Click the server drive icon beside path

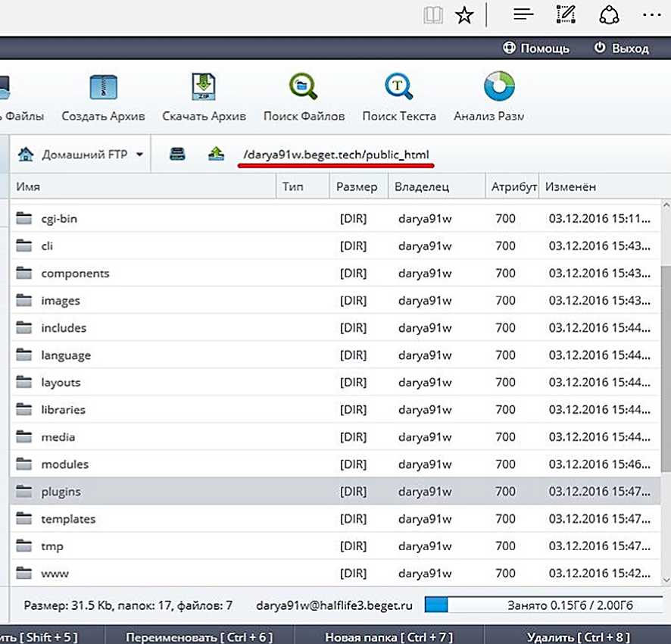click(177, 155)
